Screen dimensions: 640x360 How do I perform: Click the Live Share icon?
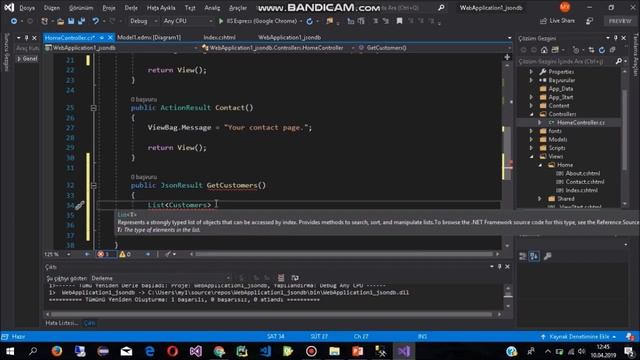click(x=543, y=21)
